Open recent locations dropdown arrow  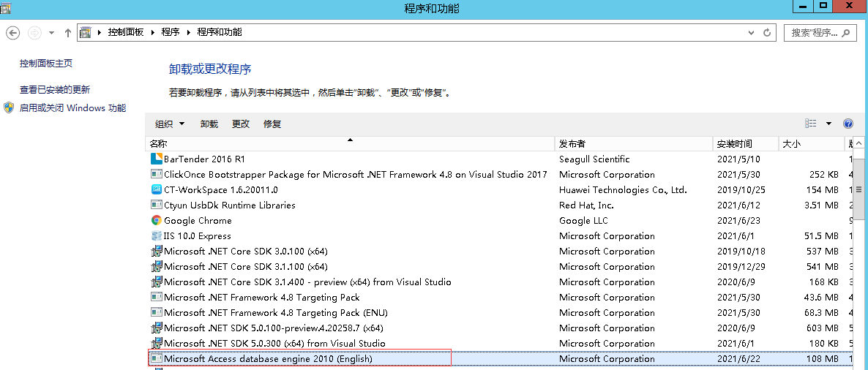point(51,33)
